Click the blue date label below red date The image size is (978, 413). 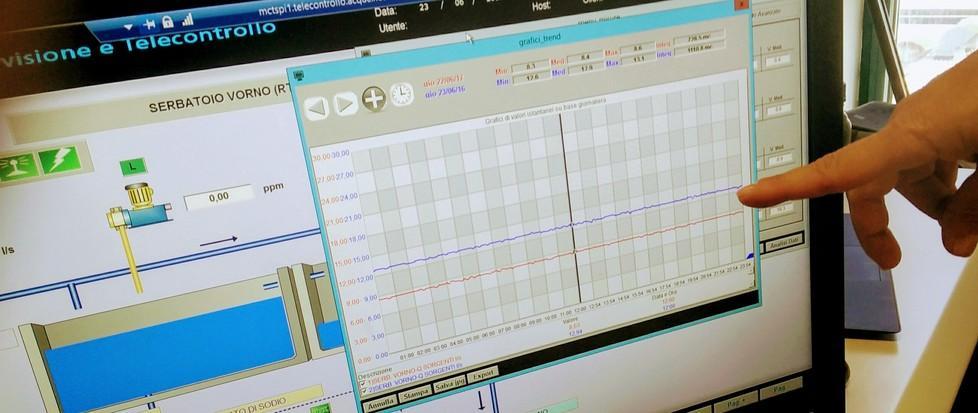click(x=445, y=92)
